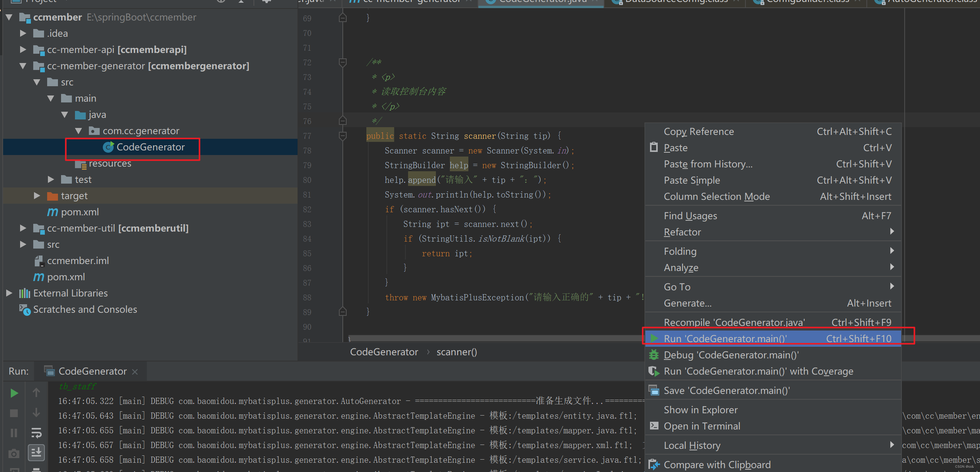Click fold marker at line 77

[x=342, y=136]
